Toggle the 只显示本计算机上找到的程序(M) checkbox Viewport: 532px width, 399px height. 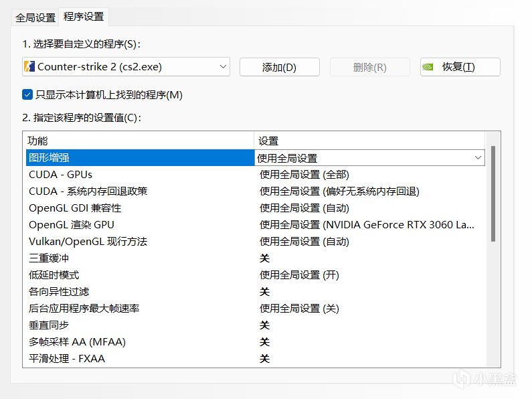pos(27,94)
